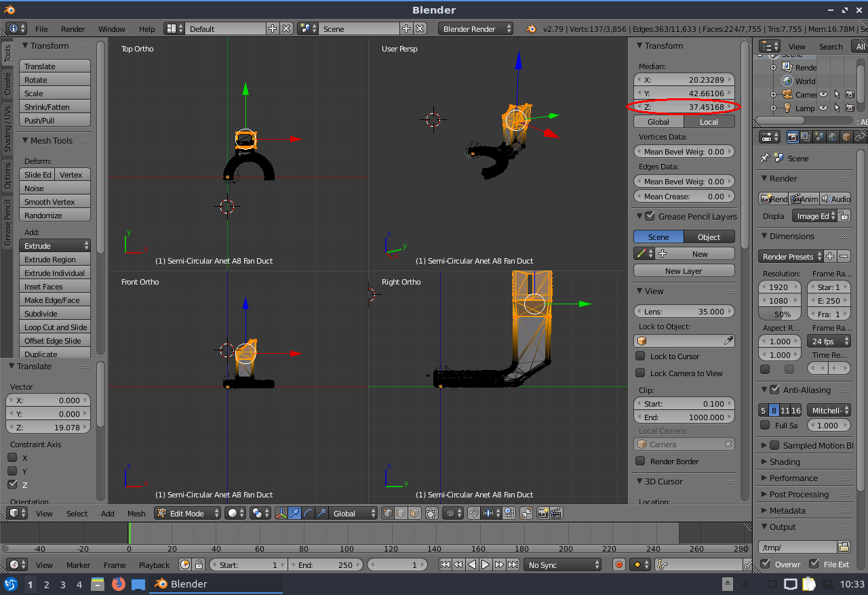This screenshot has width=868, height=595.
Task: Switch to the Shading / UVs tab
Action: click(x=7, y=129)
